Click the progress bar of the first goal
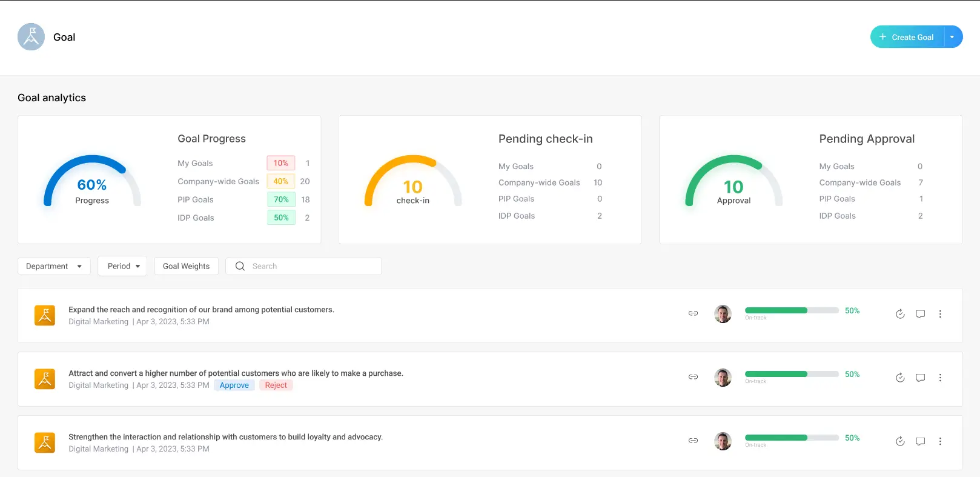The height and width of the screenshot is (477, 980). coord(791,310)
